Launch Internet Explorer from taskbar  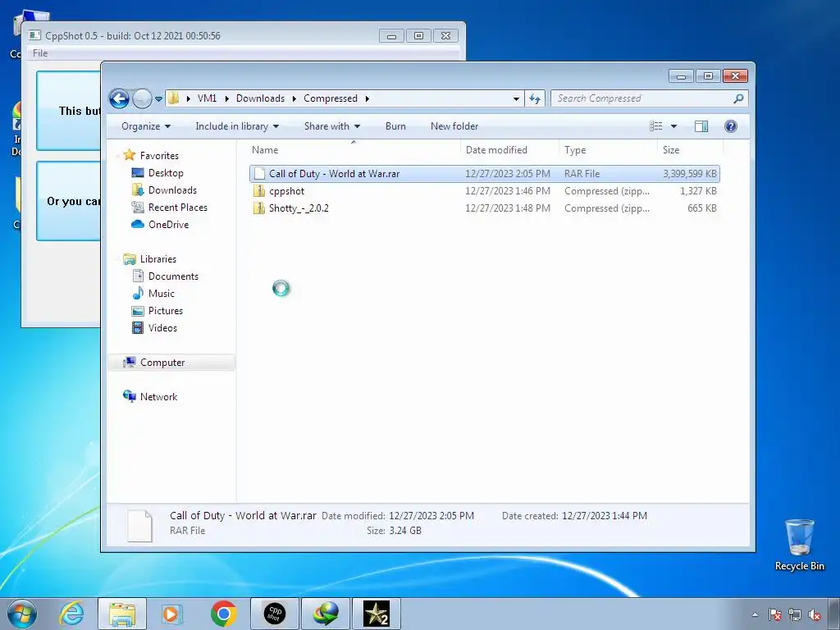[x=72, y=614]
